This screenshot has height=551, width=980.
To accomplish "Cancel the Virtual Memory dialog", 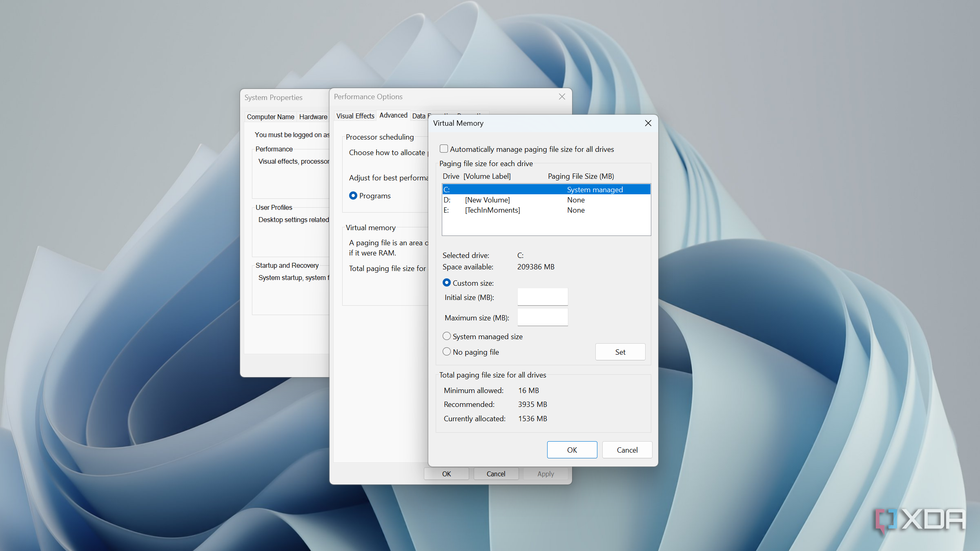I will point(627,450).
